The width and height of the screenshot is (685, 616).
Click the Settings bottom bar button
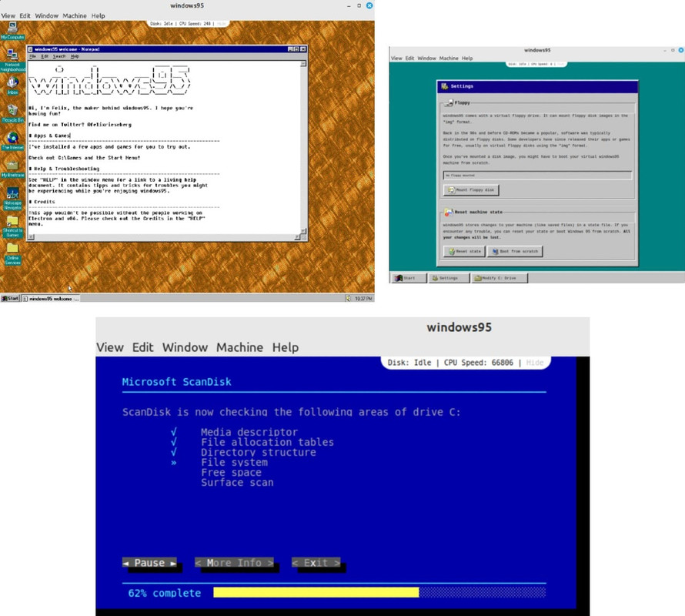(449, 278)
